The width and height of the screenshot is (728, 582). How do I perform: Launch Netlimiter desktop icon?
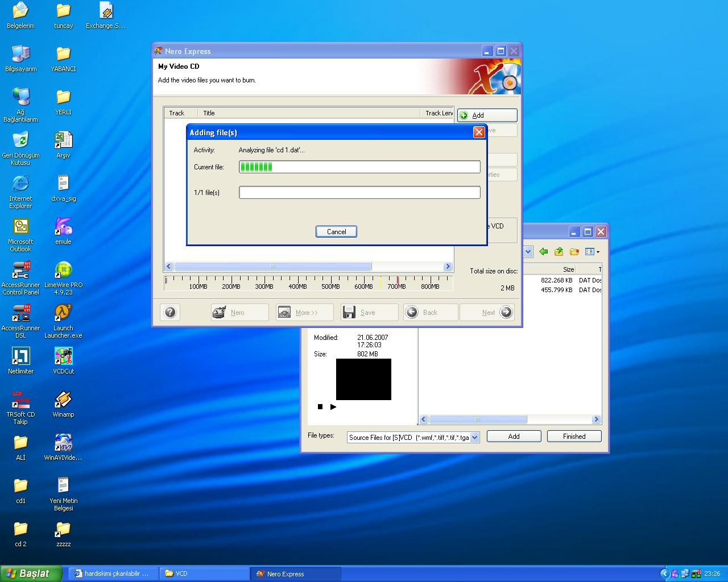coord(20,360)
